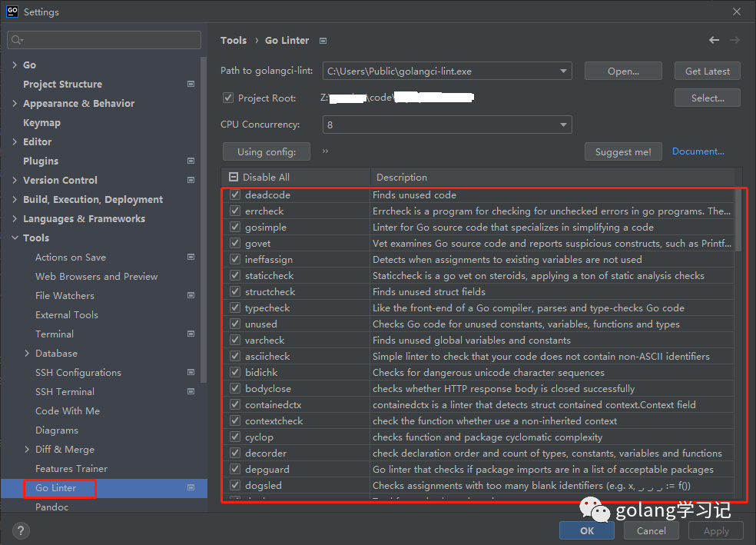756x545 pixels.
Task: Click the help question mark icon
Action: pyautogui.click(x=21, y=531)
